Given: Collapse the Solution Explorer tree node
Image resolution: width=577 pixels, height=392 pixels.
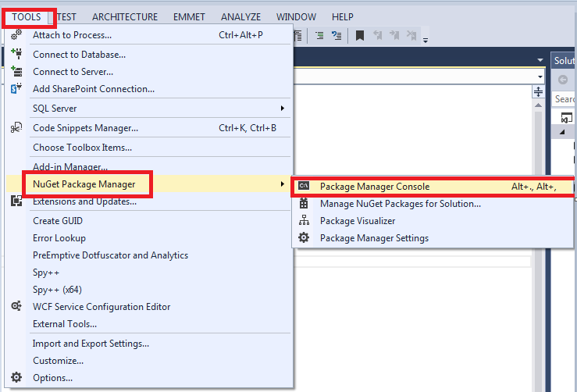Looking at the screenshot, I should tap(562, 132).
